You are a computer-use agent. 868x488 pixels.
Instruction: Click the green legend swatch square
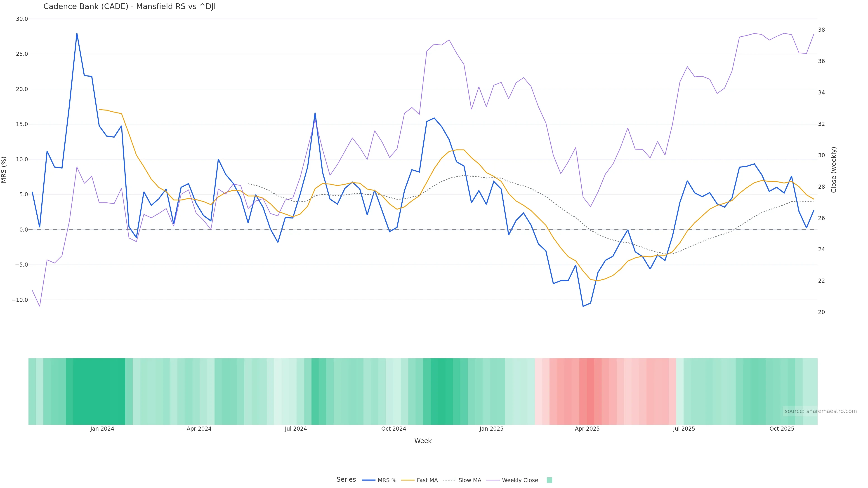click(x=549, y=480)
